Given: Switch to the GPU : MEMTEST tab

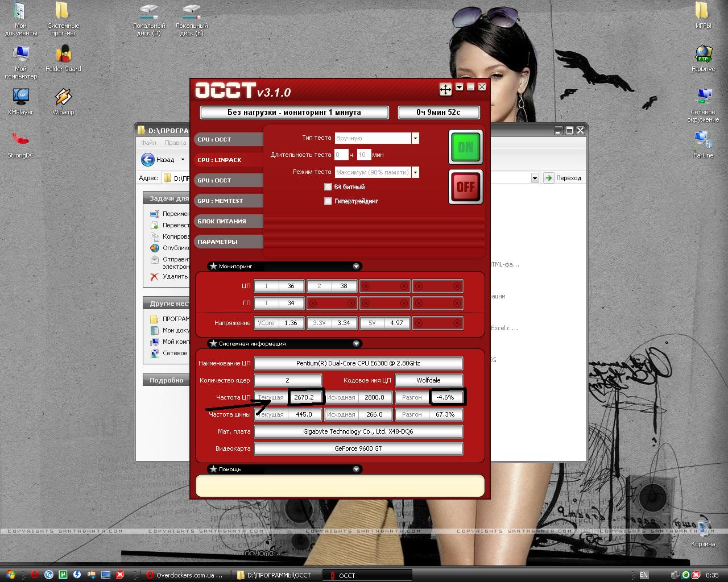Looking at the screenshot, I should coord(229,201).
